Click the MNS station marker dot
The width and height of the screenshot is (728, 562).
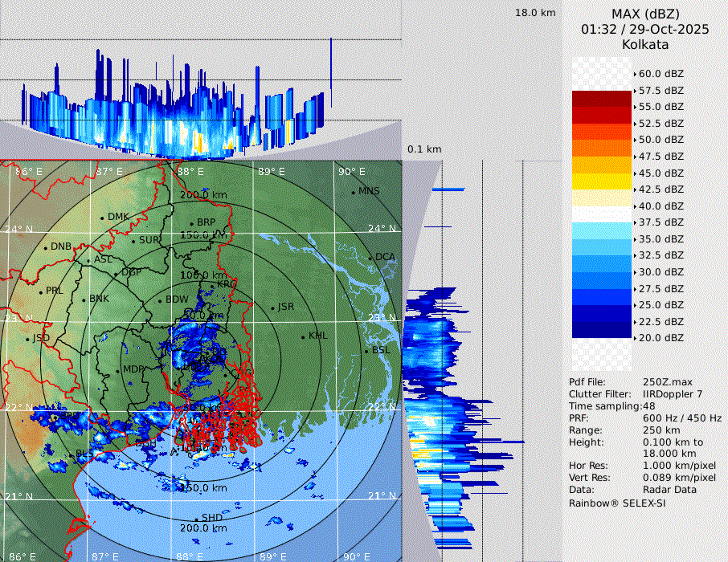[x=353, y=192]
